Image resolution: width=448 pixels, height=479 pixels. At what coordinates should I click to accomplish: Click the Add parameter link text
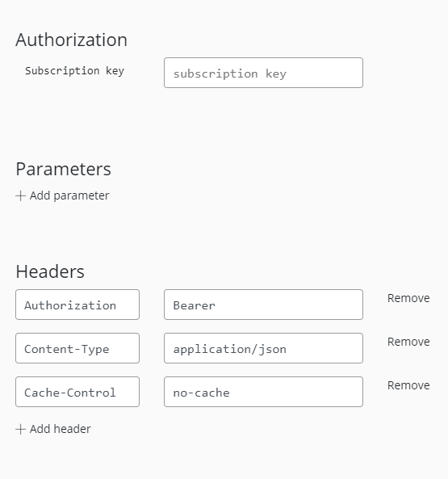pos(69,195)
